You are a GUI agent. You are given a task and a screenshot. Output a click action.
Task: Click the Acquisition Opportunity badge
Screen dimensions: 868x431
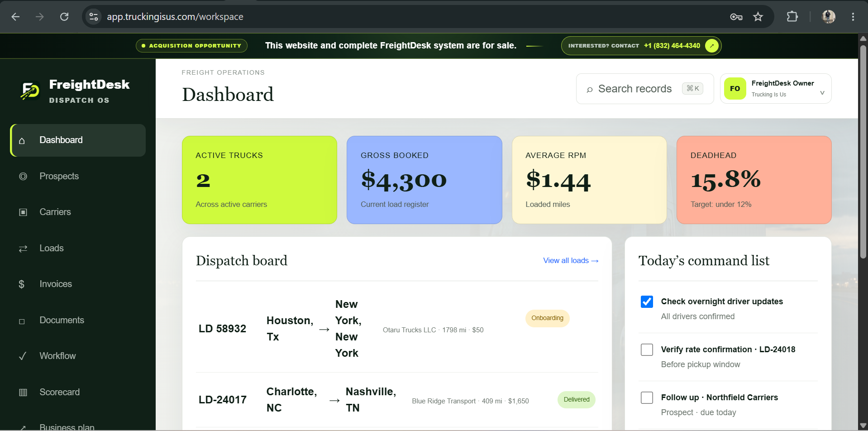coord(191,46)
